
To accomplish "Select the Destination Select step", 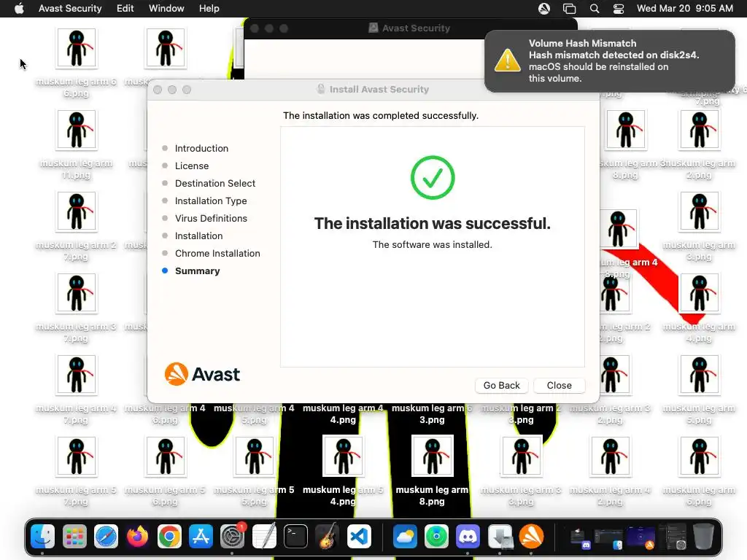I will [215, 183].
